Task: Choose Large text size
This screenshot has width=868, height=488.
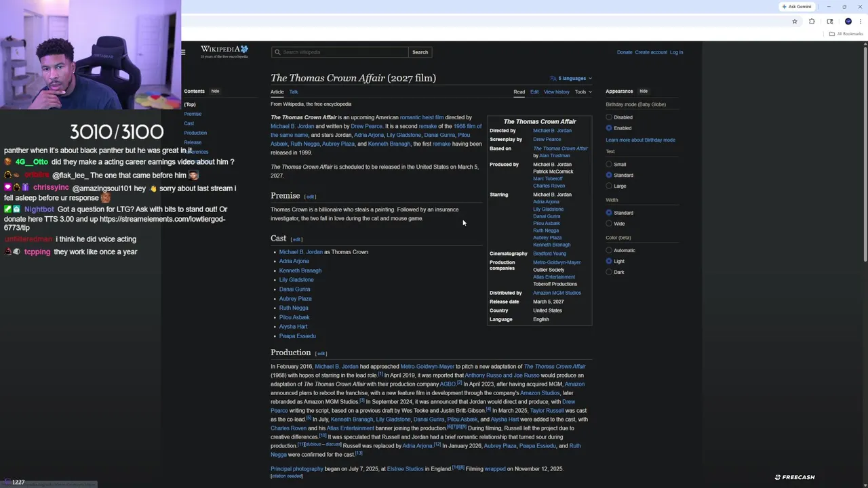Action: pyautogui.click(x=609, y=186)
